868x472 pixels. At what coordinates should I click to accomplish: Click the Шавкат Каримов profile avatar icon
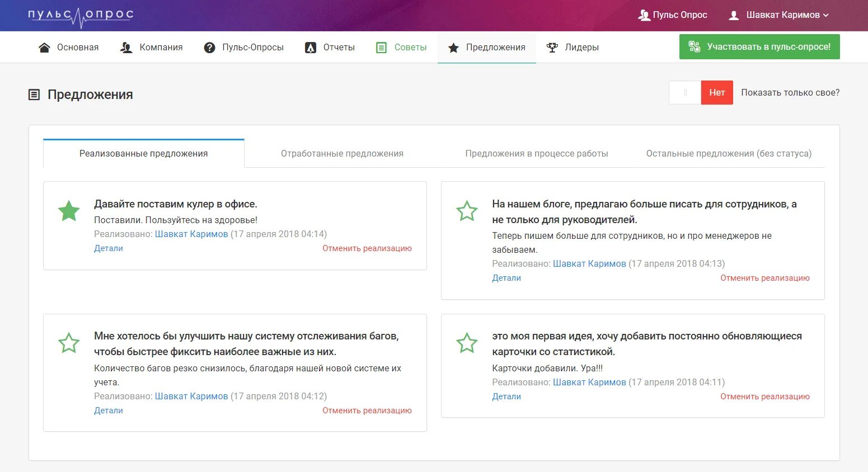click(x=734, y=15)
